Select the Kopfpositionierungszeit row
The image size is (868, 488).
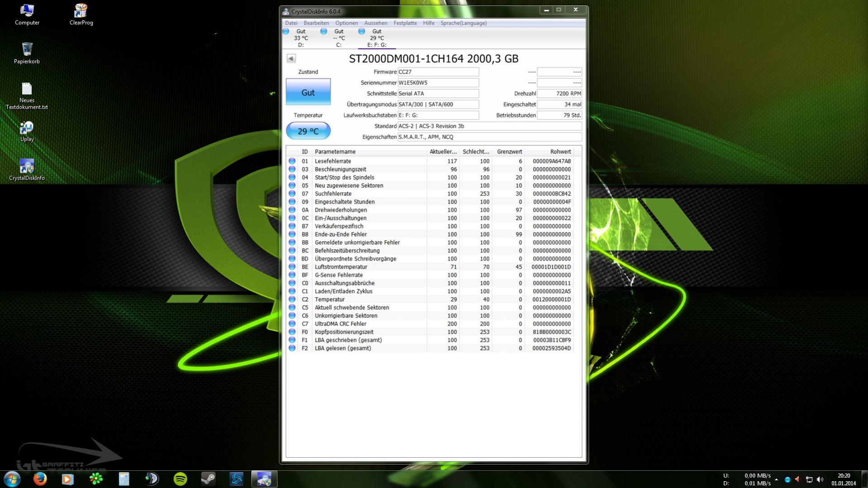[430, 332]
